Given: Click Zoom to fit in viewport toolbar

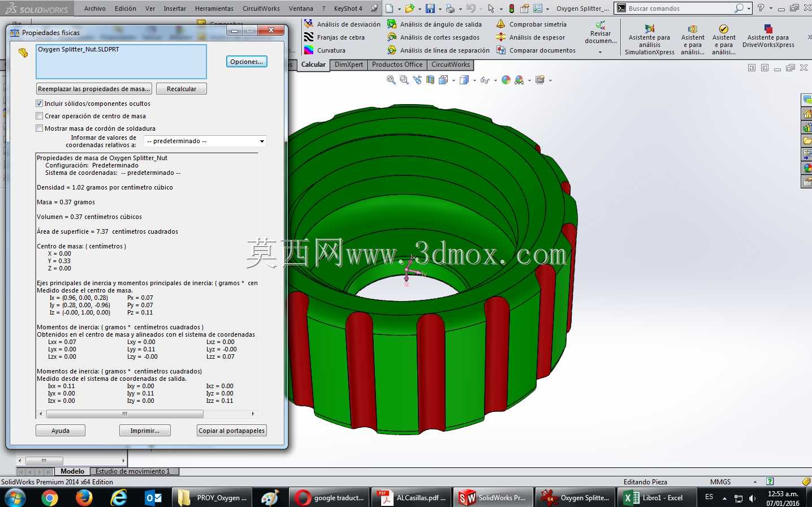Looking at the screenshot, I should (391, 80).
